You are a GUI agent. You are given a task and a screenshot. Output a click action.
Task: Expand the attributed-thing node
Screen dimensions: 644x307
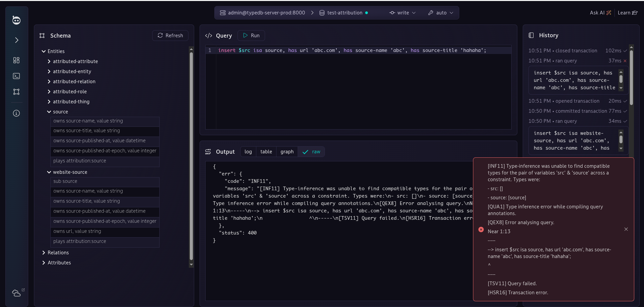coord(49,102)
